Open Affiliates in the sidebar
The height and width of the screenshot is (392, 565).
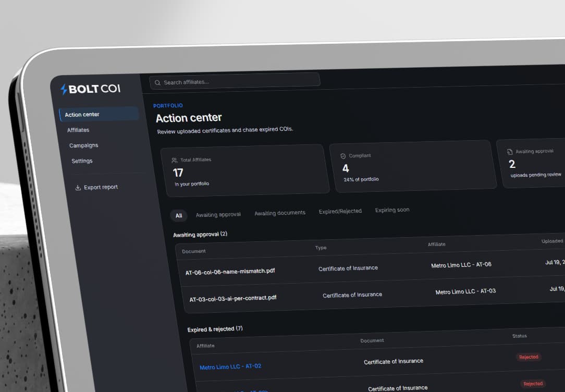click(78, 130)
